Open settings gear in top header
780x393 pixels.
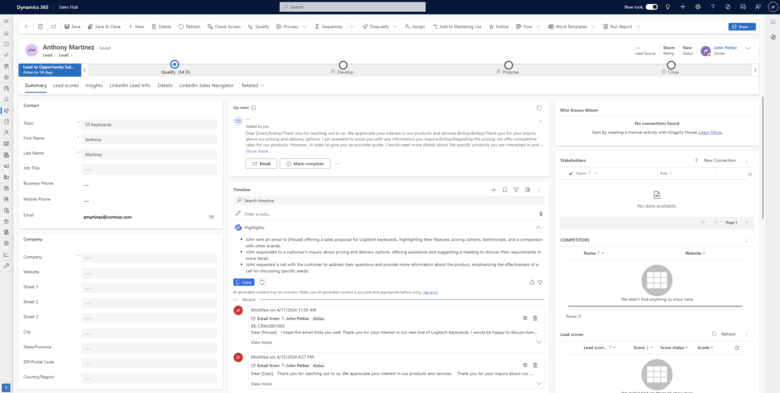tap(697, 7)
